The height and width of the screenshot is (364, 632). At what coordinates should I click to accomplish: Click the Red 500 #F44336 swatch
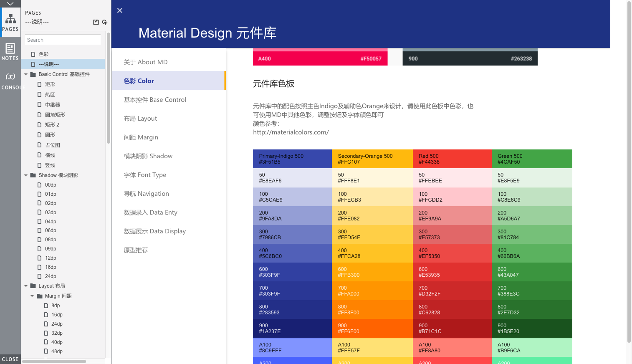pos(452,159)
